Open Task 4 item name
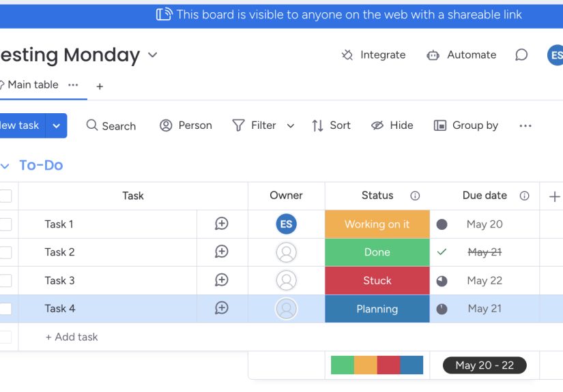Viewport: 563px width, 392px height. [x=60, y=308]
